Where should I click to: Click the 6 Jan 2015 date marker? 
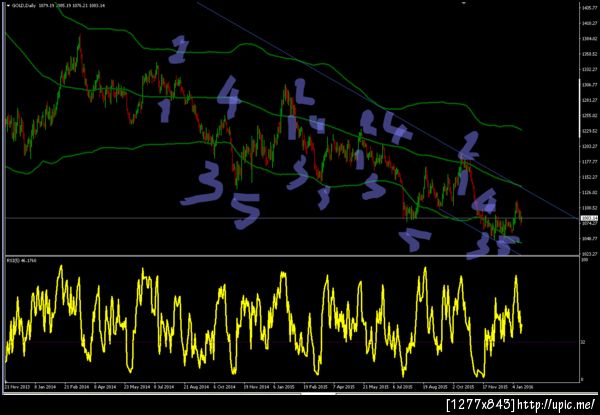pyautogui.click(x=282, y=387)
